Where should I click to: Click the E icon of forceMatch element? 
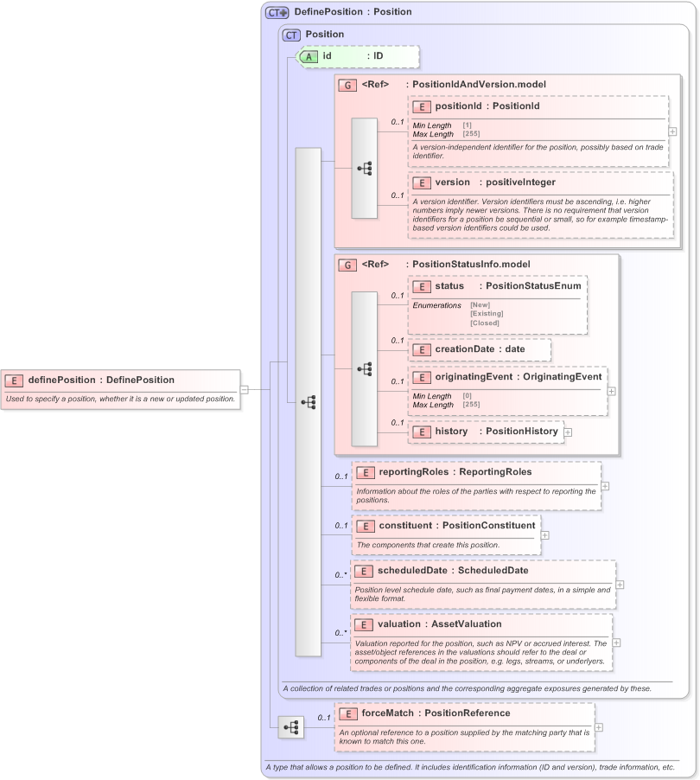(348, 713)
